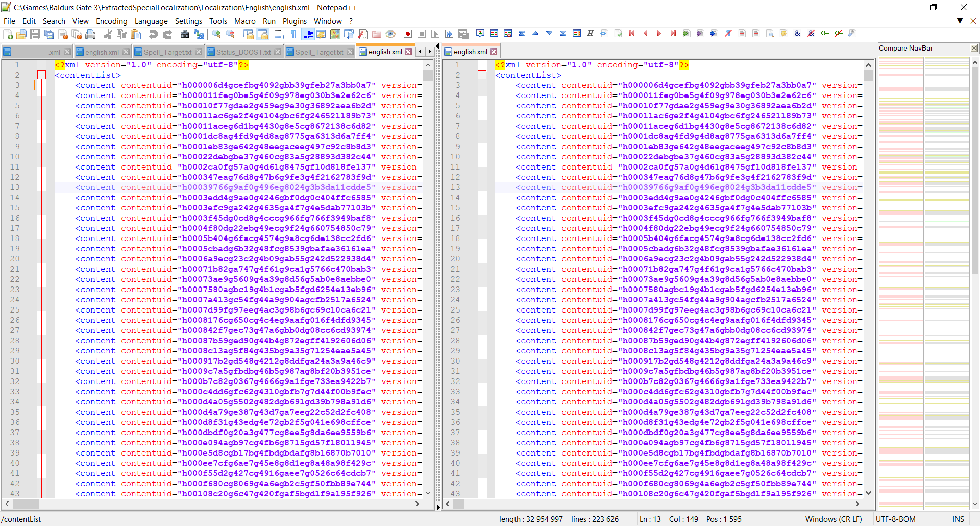Open the File menu
Image resolution: width=980 pixels, height=526 pixels.
(x=9, y=21)
